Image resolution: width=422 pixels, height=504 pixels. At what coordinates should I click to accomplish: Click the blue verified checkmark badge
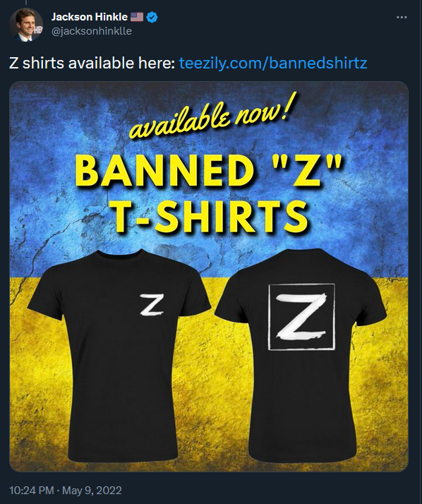click(152, 17)
